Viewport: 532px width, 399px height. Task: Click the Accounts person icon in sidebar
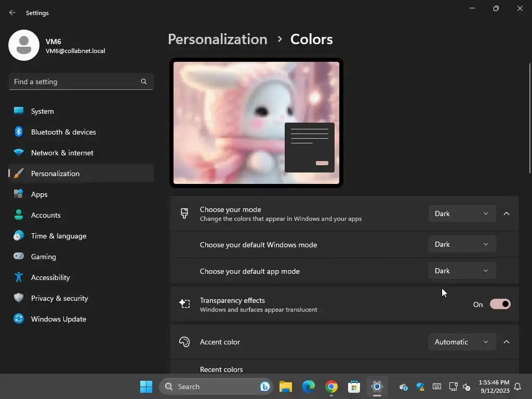coord(19,215)
